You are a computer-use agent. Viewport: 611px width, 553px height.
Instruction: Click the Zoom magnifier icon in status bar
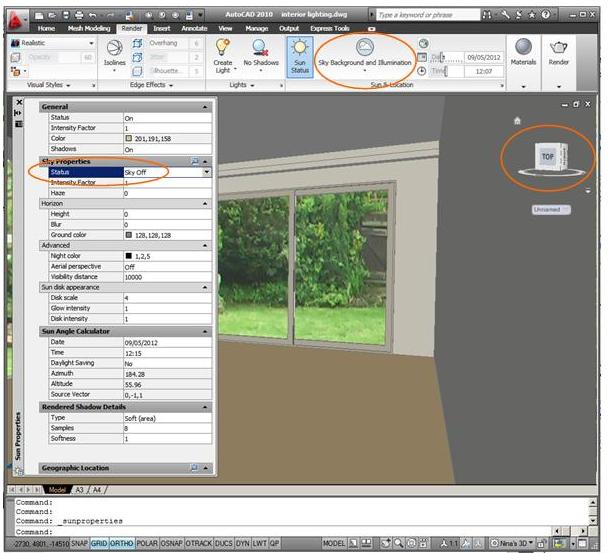[x=399, y=543]
